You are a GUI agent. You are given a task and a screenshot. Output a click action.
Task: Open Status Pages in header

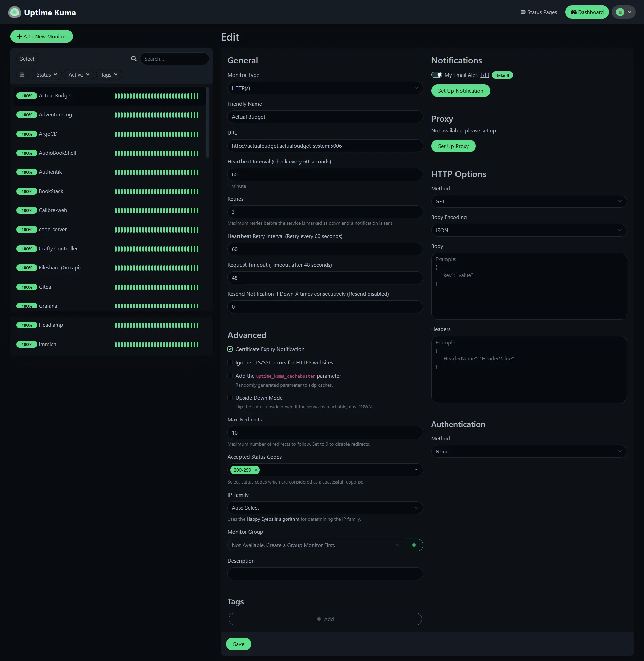tap(538, 12)
